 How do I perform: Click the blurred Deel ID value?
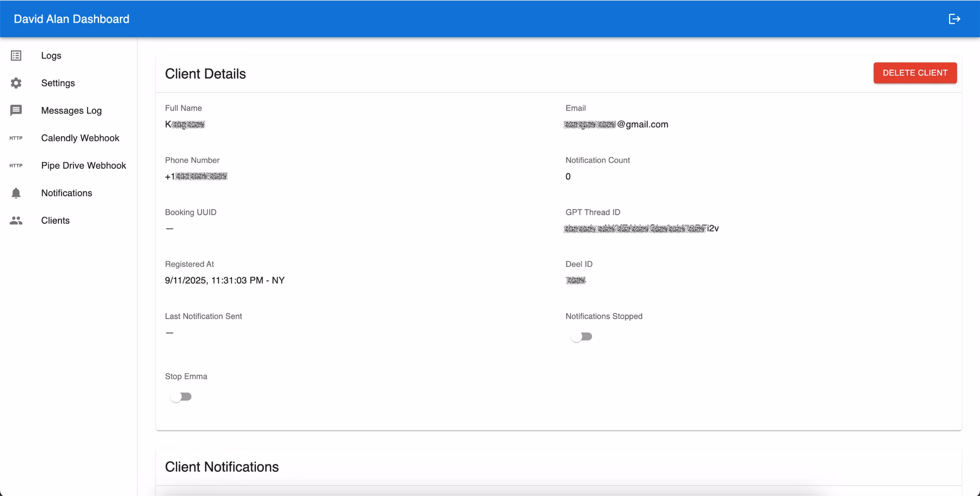click(576, 280)
